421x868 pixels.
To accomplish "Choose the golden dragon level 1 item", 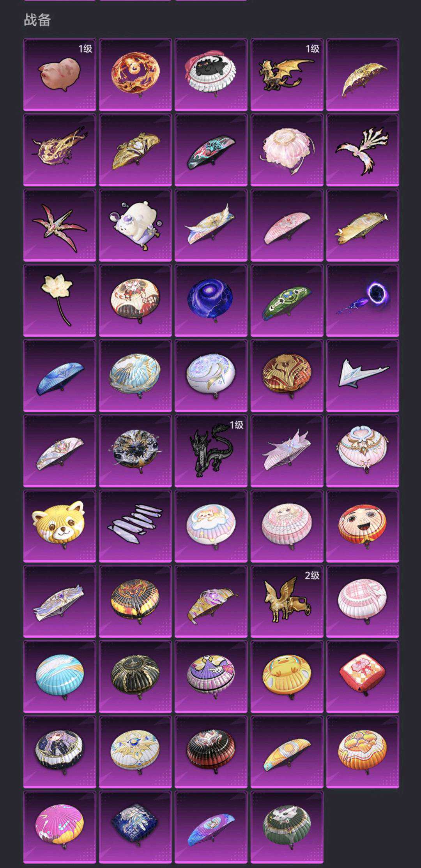I will 287,74.
